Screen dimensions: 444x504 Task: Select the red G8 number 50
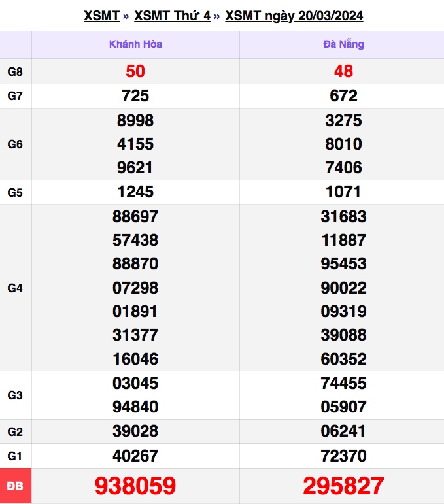(135, 71)
